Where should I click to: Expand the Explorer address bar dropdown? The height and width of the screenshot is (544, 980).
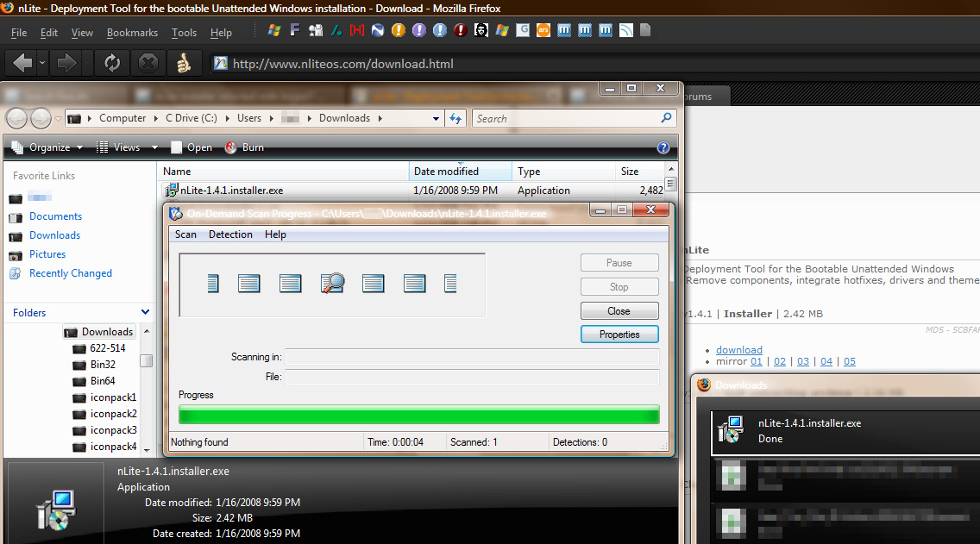coord(436,118)
